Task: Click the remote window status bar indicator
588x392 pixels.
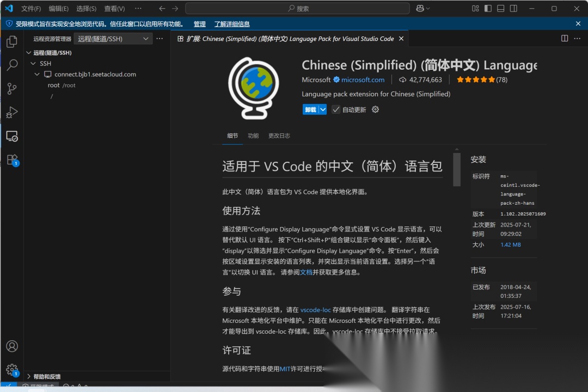Action: pos(8,385)
